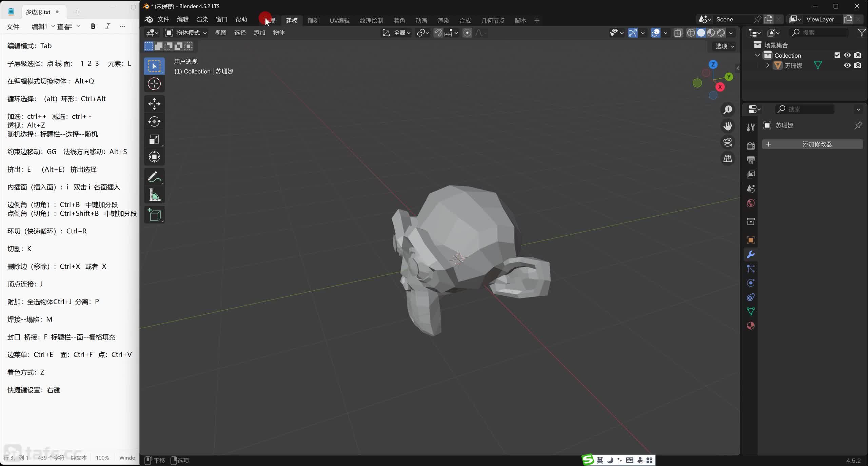Screen dimensions: 868x466
Task: Select the Measure tool
Action: (154, 195)
